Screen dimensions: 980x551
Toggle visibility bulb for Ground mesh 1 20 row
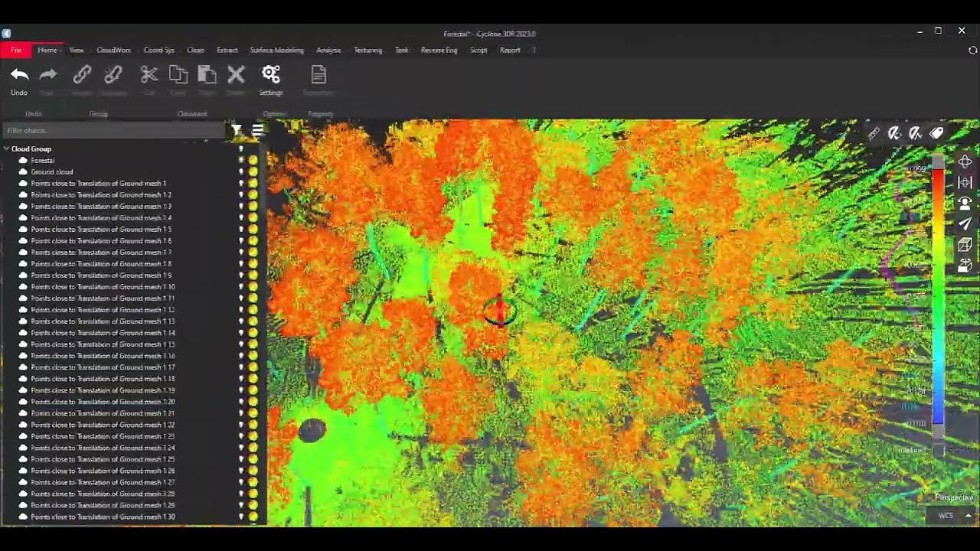pyautogui.click(x=241, y=402)
